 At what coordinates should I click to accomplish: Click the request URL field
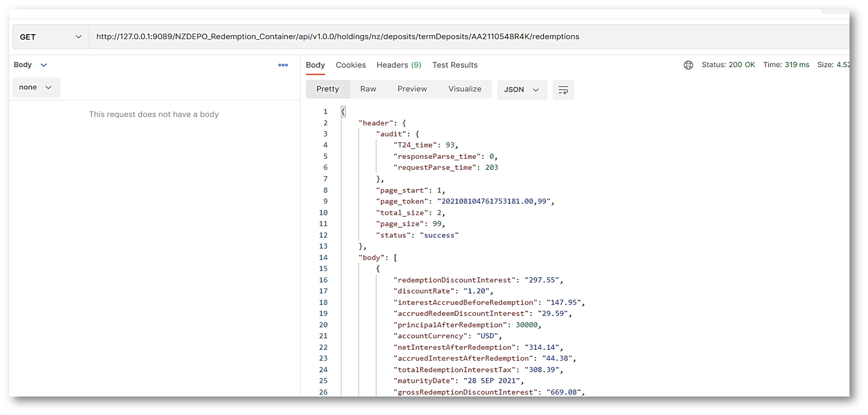point(337,37)
